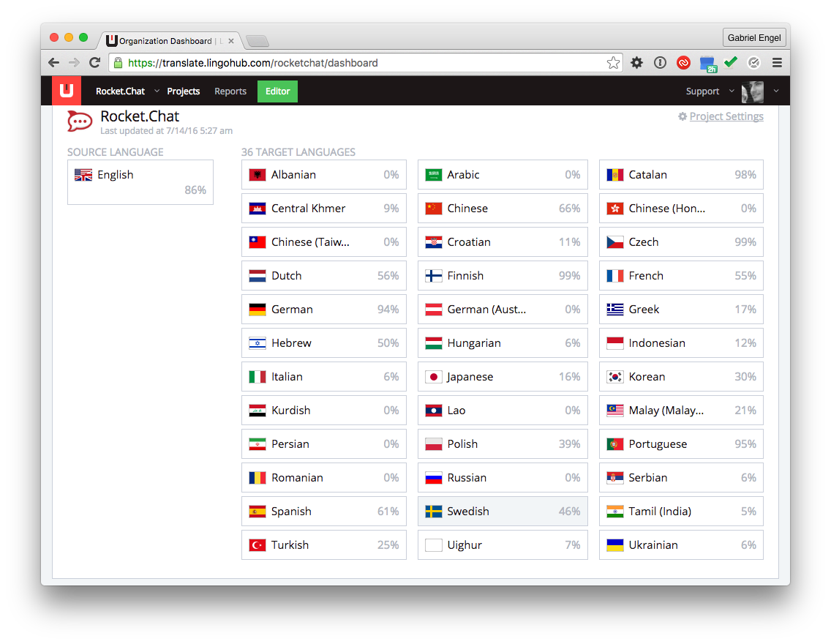Click the Korean flag icon

point(614,376)
